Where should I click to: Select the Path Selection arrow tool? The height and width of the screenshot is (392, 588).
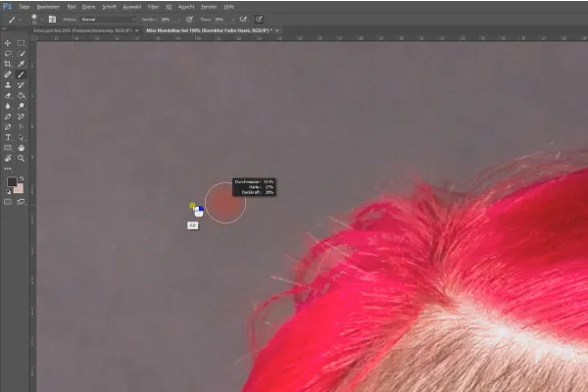[x=21, y=137]
